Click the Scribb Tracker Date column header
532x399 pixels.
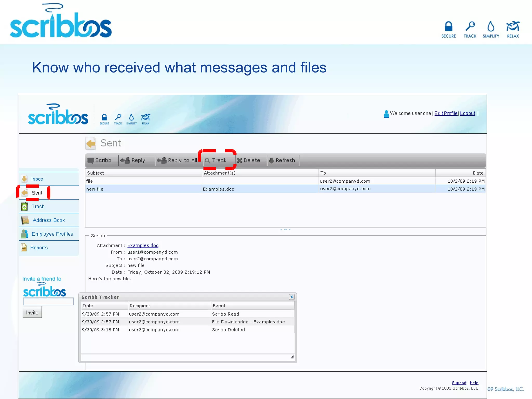[x=104, y=306]
